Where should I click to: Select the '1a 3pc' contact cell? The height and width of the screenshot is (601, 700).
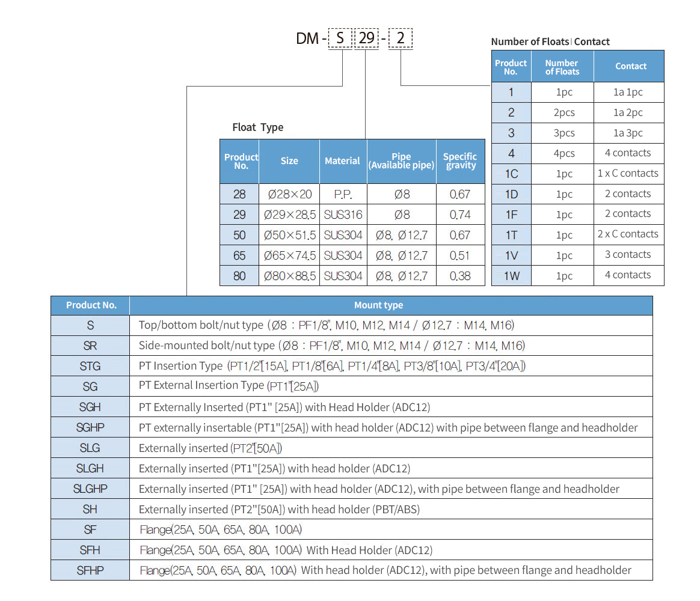[629, 133]
